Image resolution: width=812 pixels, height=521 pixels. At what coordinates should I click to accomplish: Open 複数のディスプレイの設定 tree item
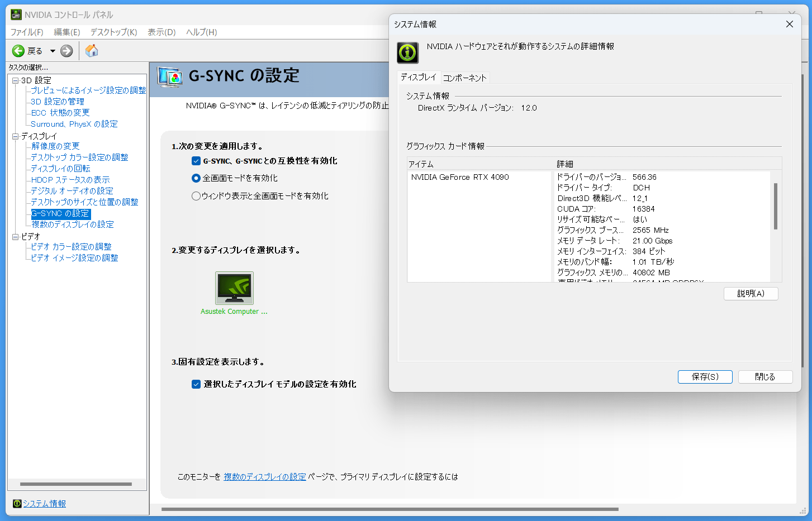(73, 224)
